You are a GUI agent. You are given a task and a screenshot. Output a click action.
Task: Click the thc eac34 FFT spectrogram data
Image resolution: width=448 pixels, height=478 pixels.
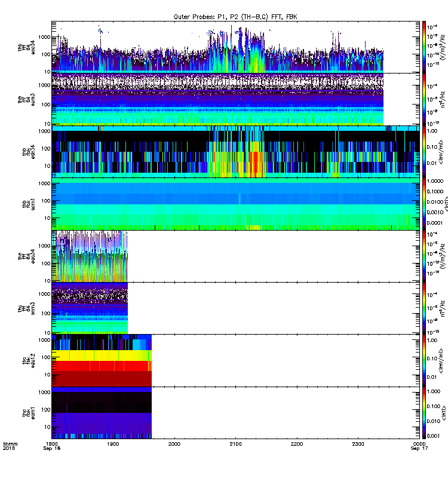(90, 256)
